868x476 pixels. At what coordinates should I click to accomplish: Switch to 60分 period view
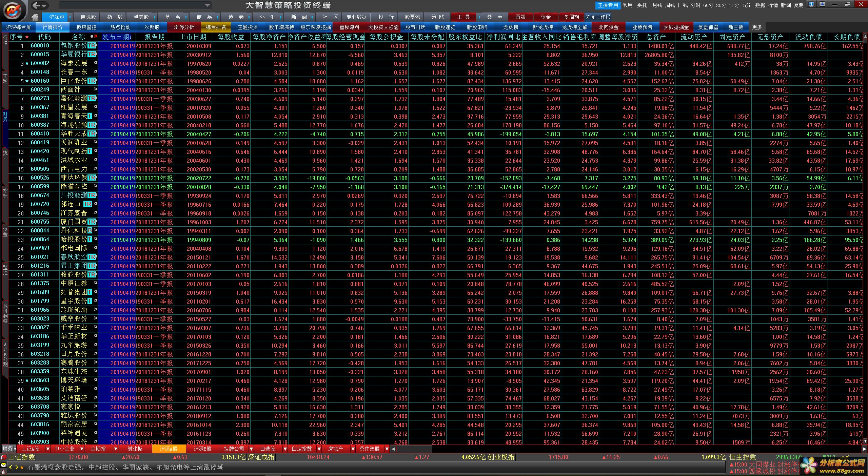pyautogui.click(x=708, y=5)
